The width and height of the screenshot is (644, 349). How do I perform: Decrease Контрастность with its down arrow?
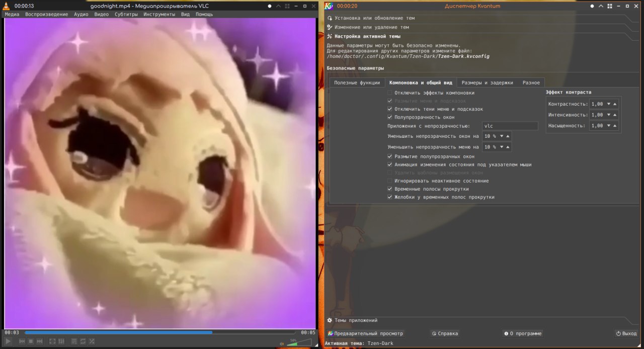point(609,104)
